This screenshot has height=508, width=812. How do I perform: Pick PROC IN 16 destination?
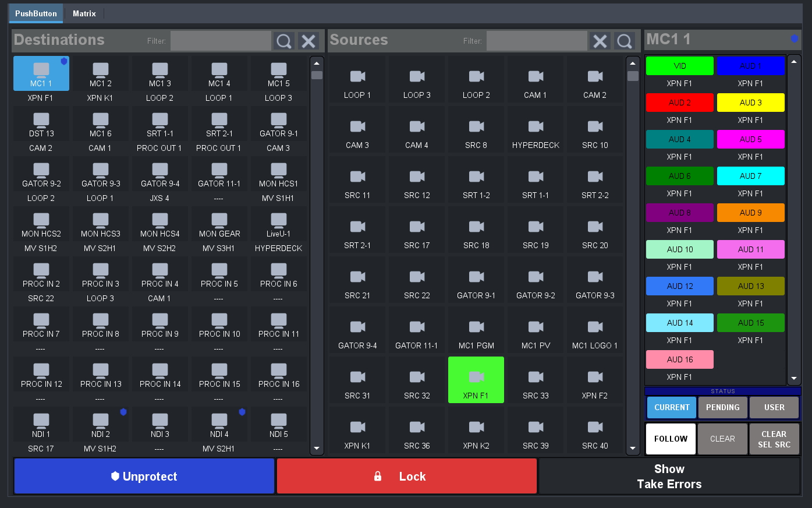(x=279, y=374)
